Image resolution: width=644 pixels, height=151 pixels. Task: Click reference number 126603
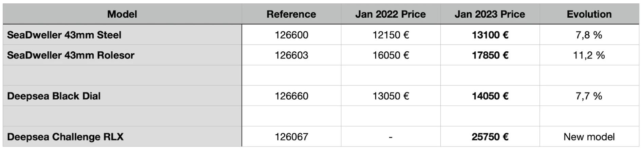(291, 55)
